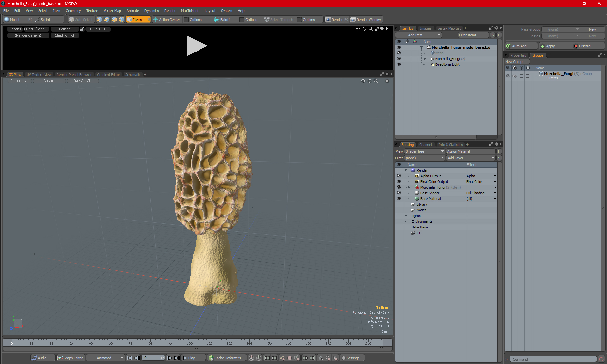Viewport: 607px width, 364px height.
Task: Toggle Options checkbox next to Action Center
Action: tap(186, 20)
